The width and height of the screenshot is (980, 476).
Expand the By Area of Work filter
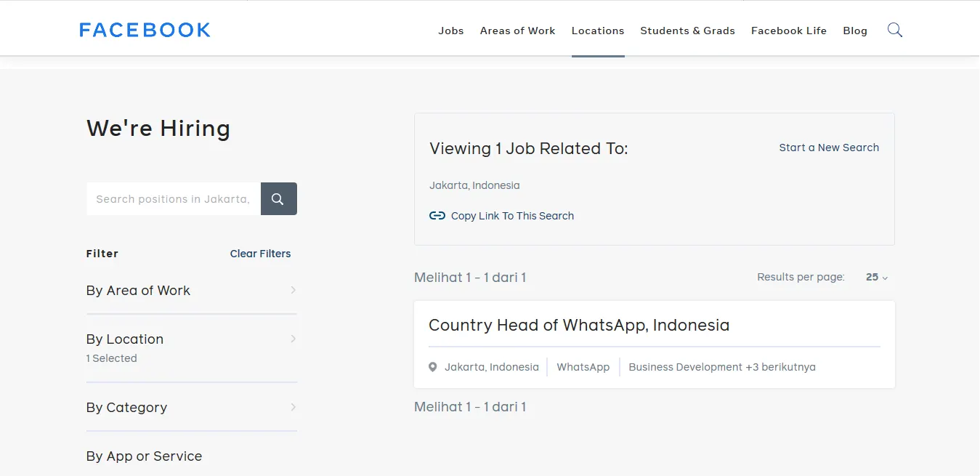(190, 291)
